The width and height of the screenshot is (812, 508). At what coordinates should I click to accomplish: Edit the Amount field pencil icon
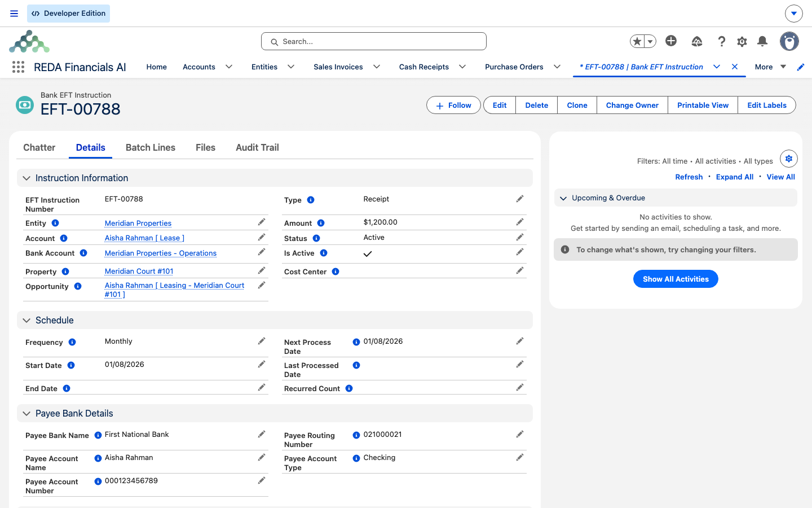click(x=520, y=222)
